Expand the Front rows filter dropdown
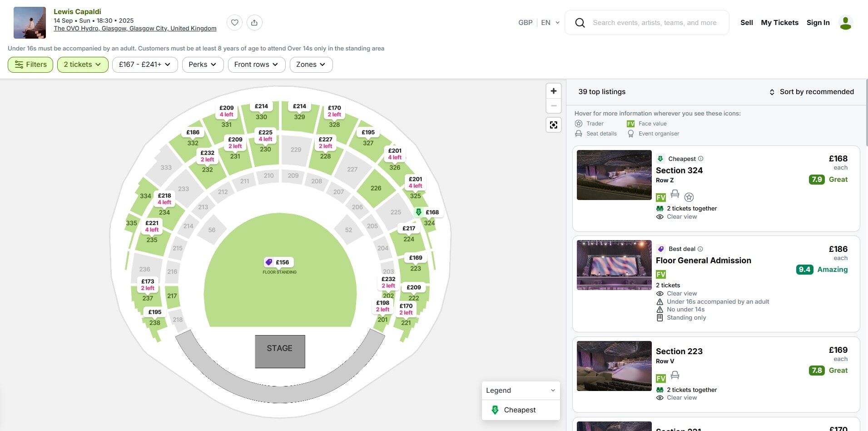The width and height of the screenshot is (868, 431). [257, 65]
